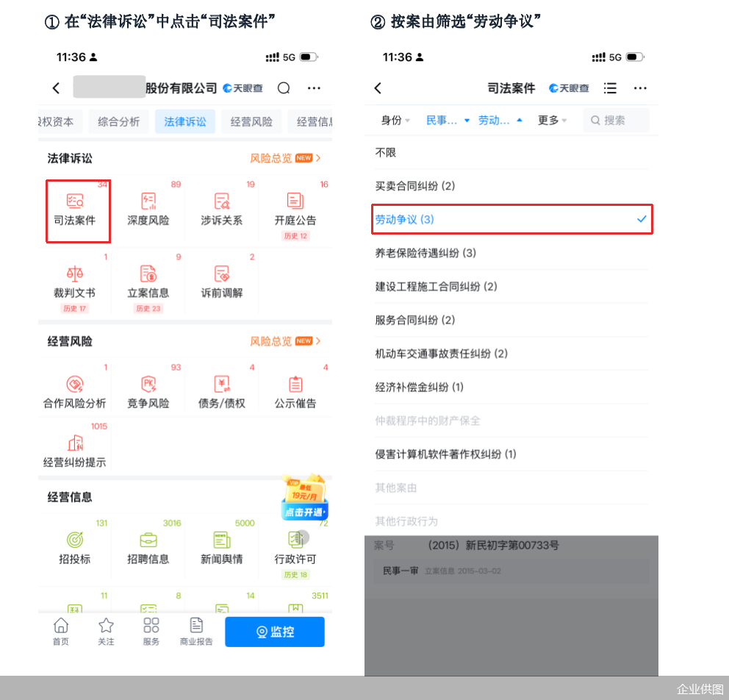
Task: Tap the 其他行政行为 greyed option
Action: click(511, 521)
